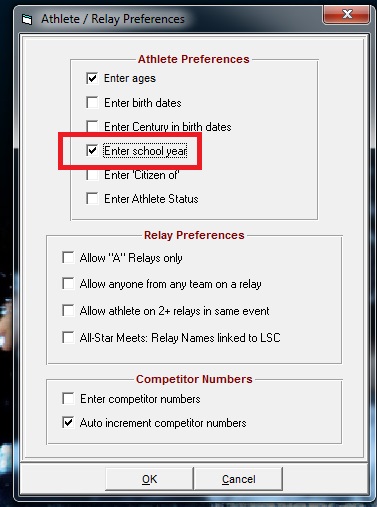
Task: Confirm settings with the OK button
Action: (x=149, y=479)
